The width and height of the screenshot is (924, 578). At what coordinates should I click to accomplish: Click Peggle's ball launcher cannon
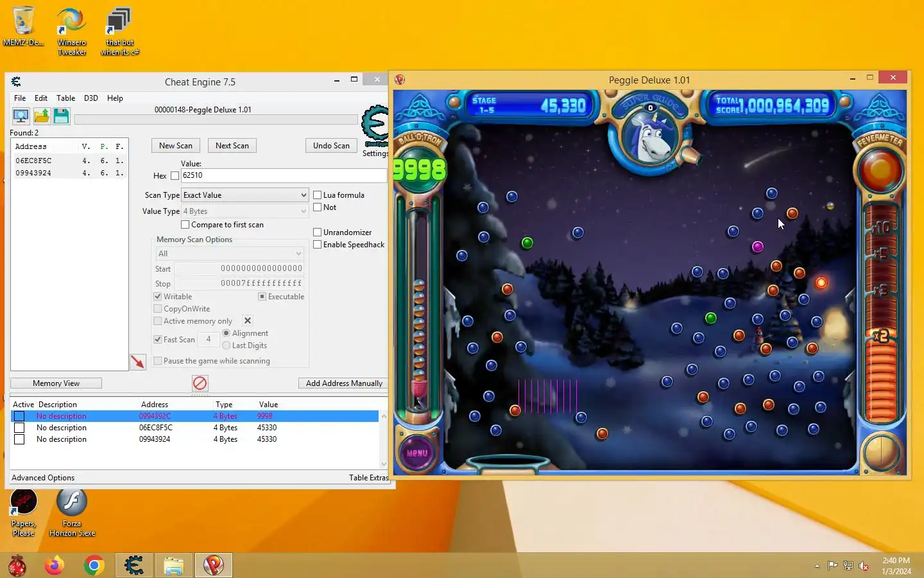coord(692,155)
